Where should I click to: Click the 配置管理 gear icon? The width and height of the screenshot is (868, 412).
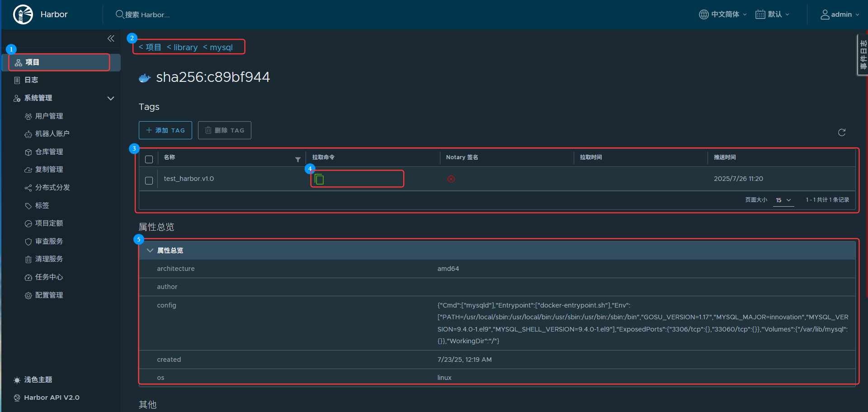pyautogui.click(x=28, y=296)
